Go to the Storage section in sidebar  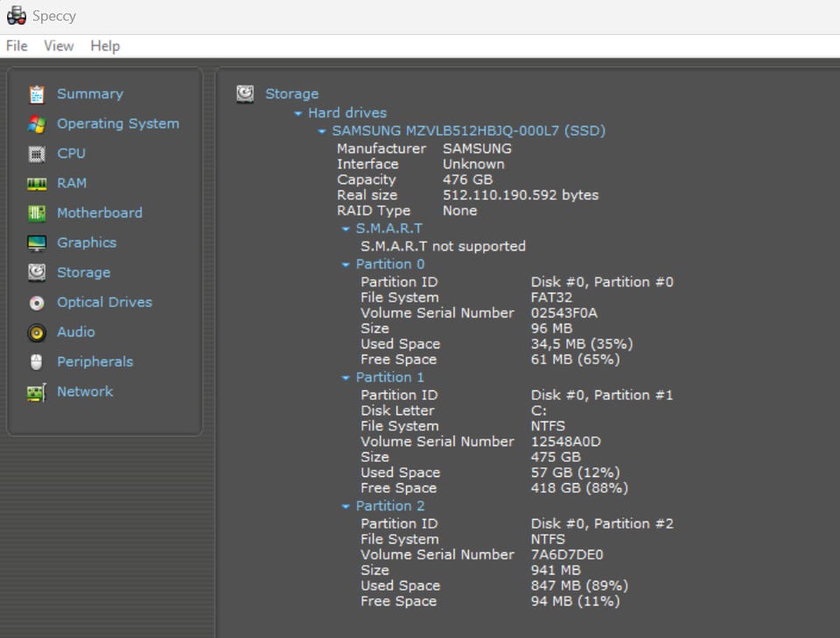point(83,273)
